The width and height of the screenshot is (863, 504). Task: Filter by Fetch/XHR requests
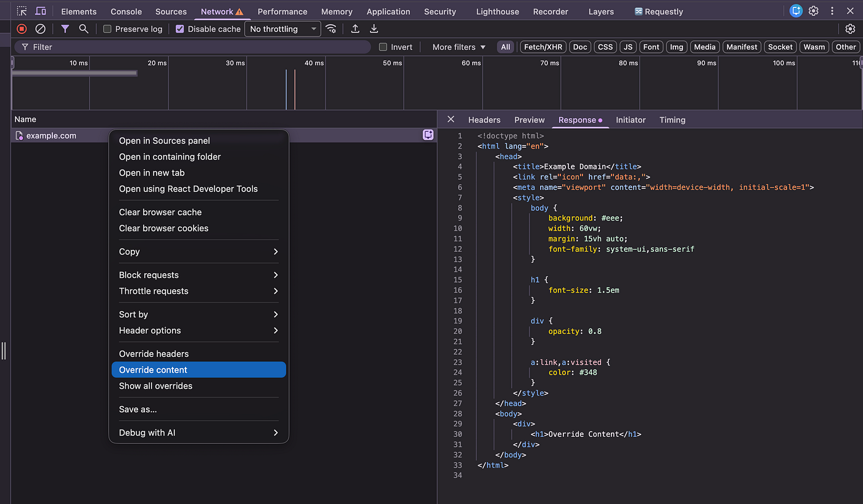point(543,47)
